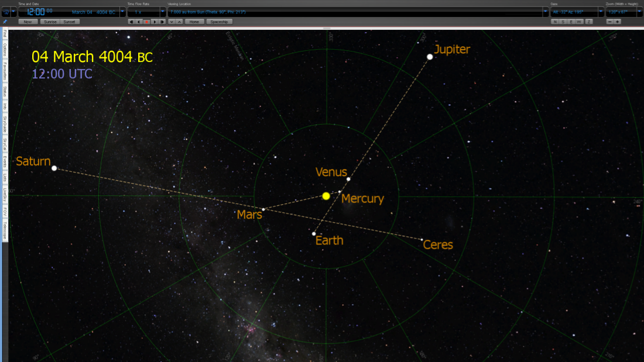Viewport: 644px width, 362px height.
Task: Click the Saturn label
Action: (x=33, y=161)
